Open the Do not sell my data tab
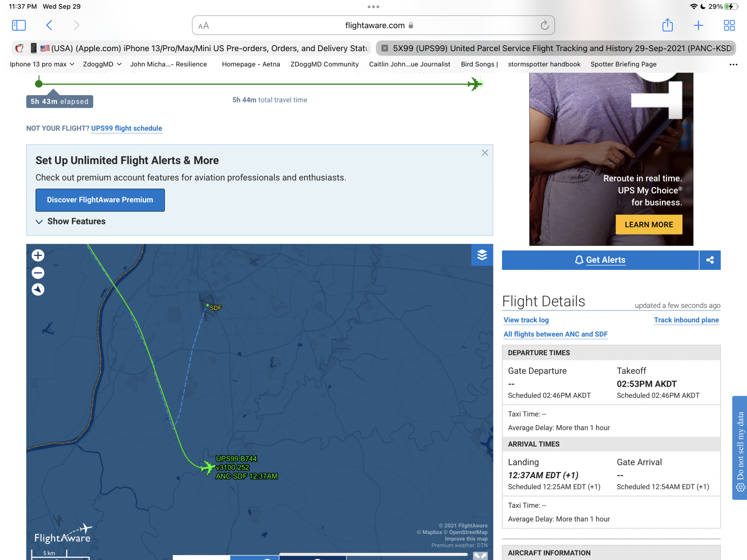747x560 pixels. click(740, 448)
